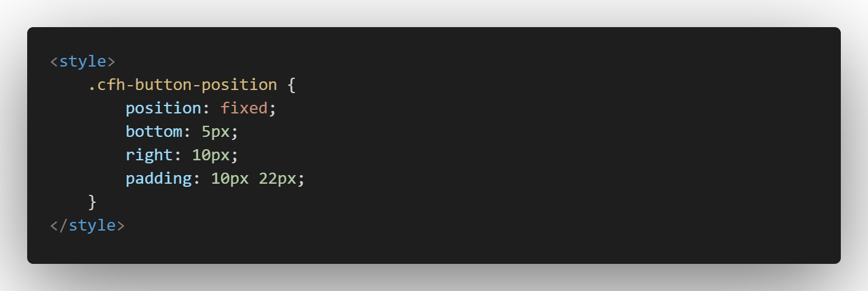The height and width of the screenshot is (291, 868).
Task: Click the bottom property name
Action: click(x=154, y=132)
